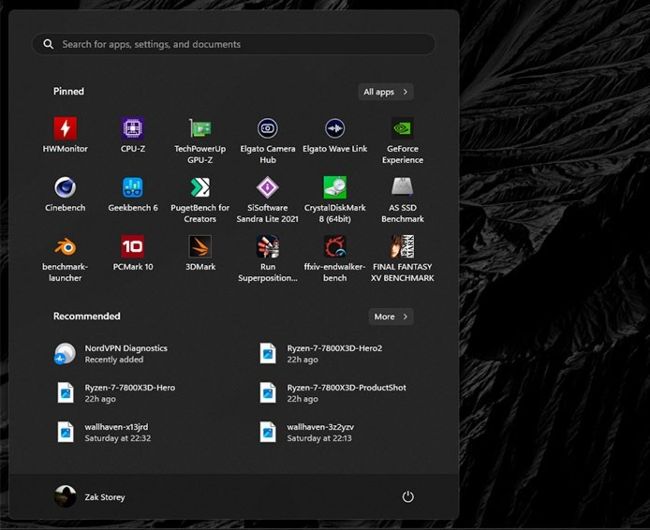
Task: Open the Blender benchmark-launcher
Action: [x=65, y=259]
